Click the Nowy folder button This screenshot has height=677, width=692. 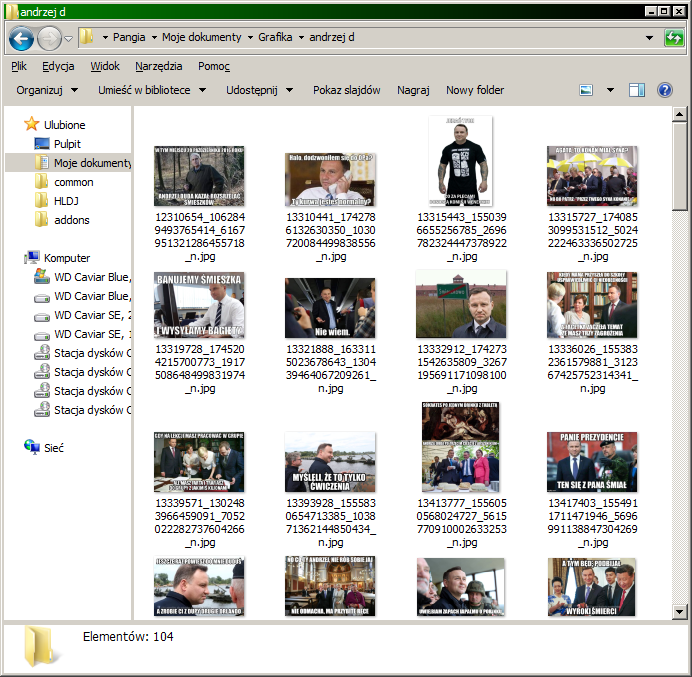click(x=475, y=90)
